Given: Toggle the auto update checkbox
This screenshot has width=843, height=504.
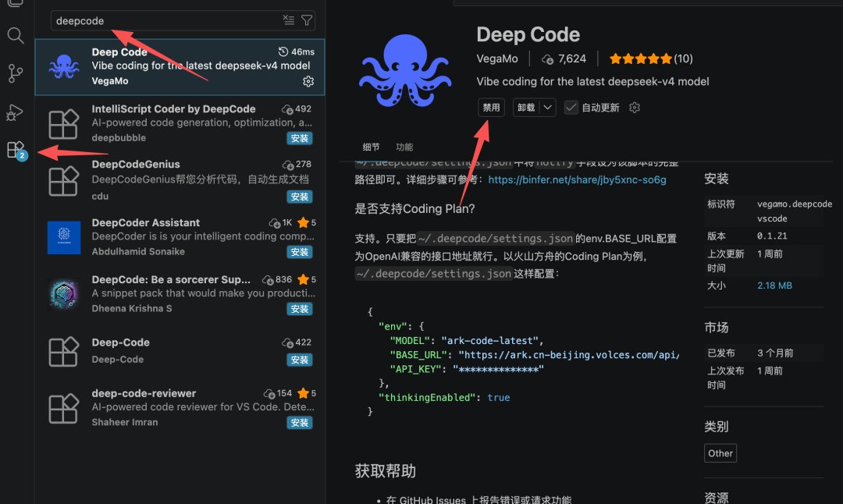Looking at the screenshot, I should 571,108.
